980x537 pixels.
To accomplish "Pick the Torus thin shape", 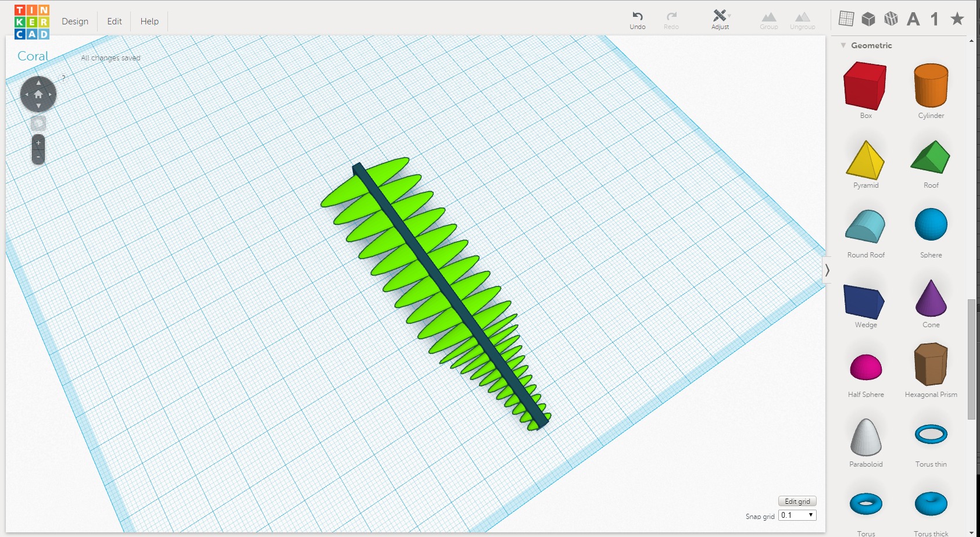I will point(931,434).
